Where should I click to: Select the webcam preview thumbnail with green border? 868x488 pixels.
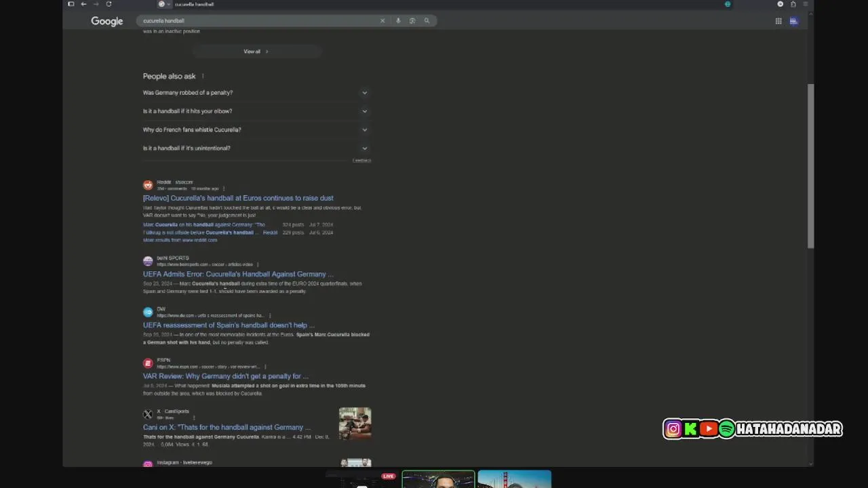coord(438,479)
